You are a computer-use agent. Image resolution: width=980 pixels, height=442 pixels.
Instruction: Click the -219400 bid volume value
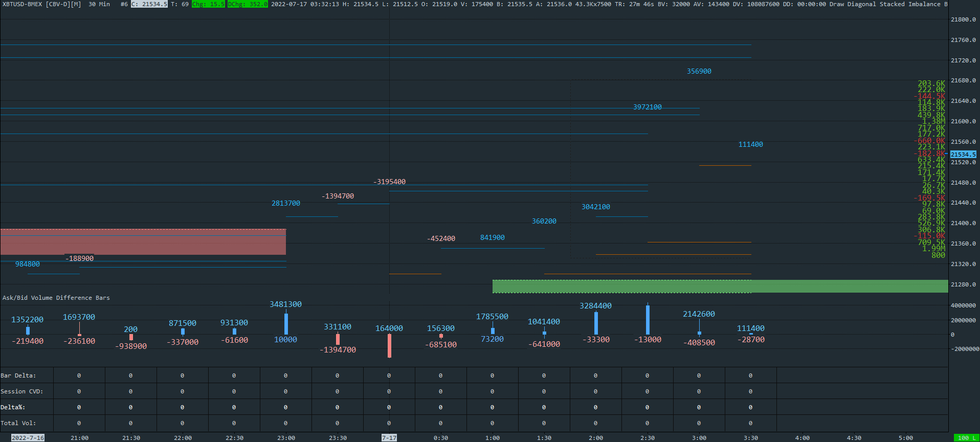pyautogui.click(x=28, y=341)
